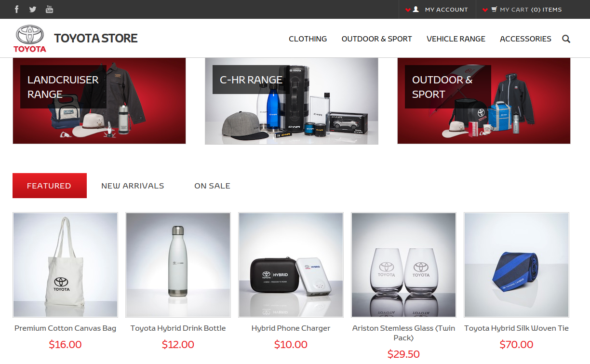Click the search magnifier icon
The height and width of the screenshot is (364, 590).
point(566,39)
